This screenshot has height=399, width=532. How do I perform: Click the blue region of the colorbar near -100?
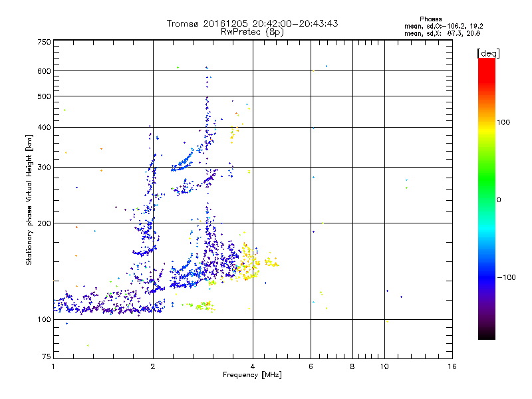[x=487, y=277]
